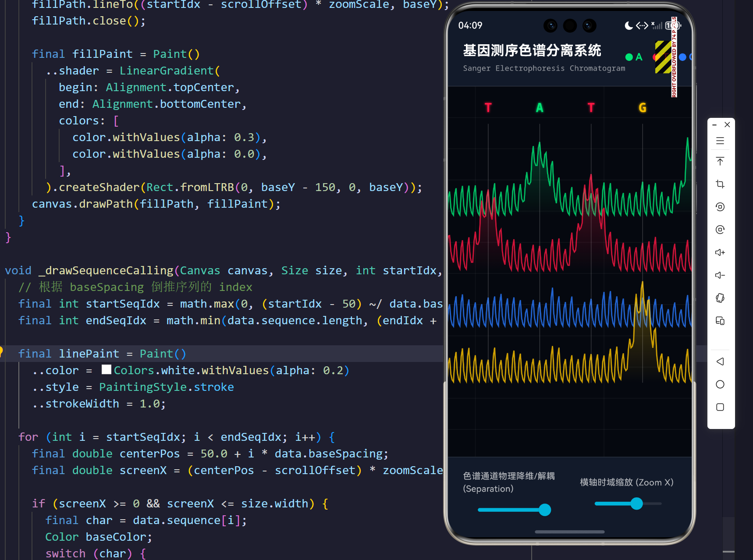Screen dimensions: 753x560
Task: Tap the title 基因测序色谱分离系统
Action: click(x=532, y=50)
